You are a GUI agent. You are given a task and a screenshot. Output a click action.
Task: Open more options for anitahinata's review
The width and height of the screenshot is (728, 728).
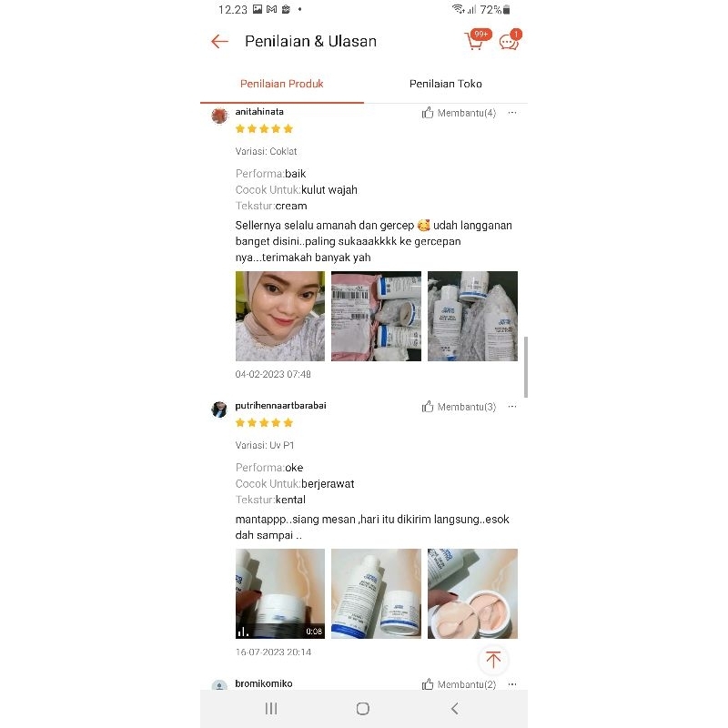(x=512, y=113)
